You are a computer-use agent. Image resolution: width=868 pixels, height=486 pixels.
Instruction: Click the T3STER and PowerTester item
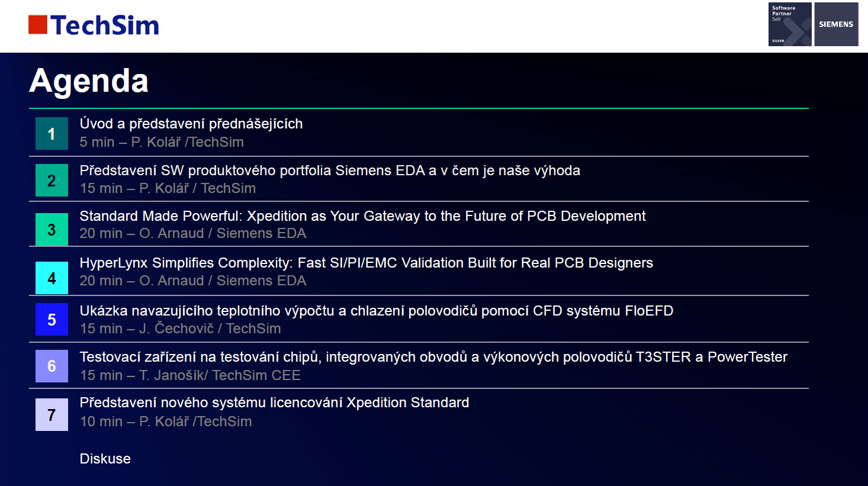click(x=433, y=357)
